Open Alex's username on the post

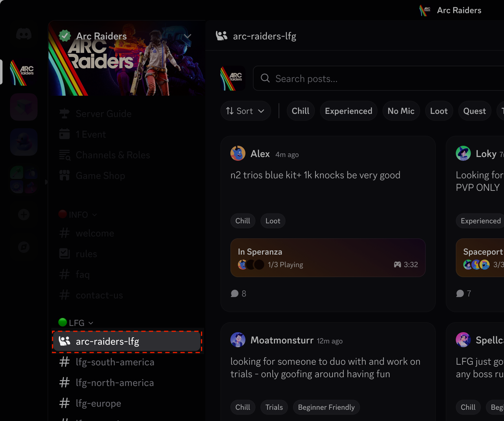tap(260, 154)
